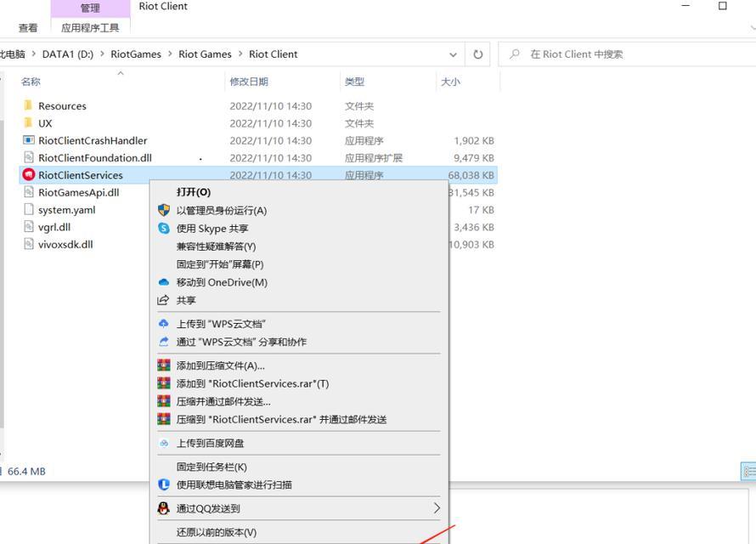Select 打开(O) from the context menu

click(194, 192)
